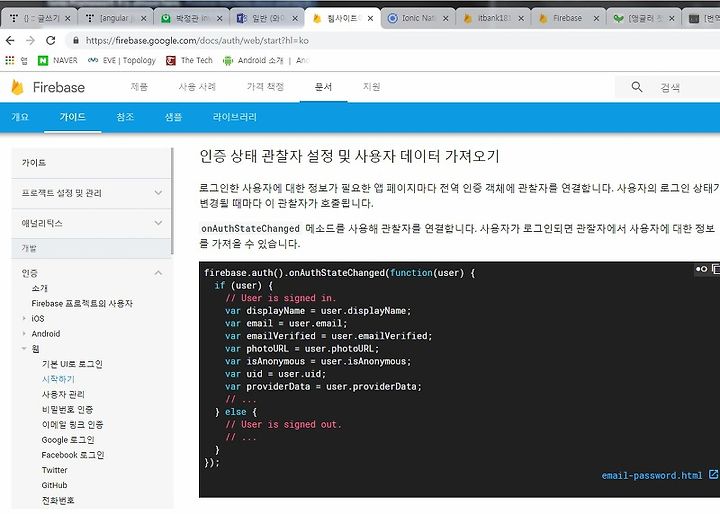
Task: Open the 사용 사례 menu item
Action: point(197,87)
